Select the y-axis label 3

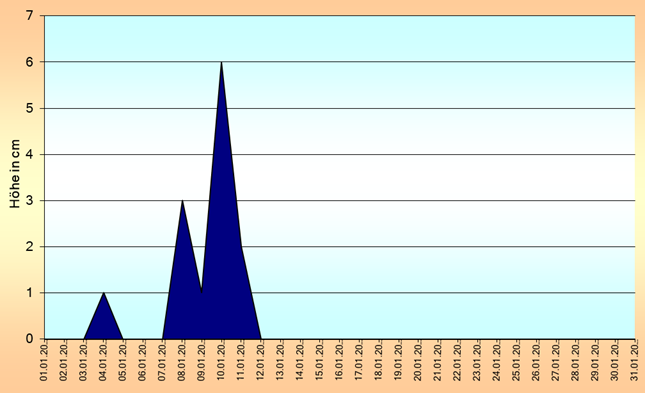(x=29, y=200)
